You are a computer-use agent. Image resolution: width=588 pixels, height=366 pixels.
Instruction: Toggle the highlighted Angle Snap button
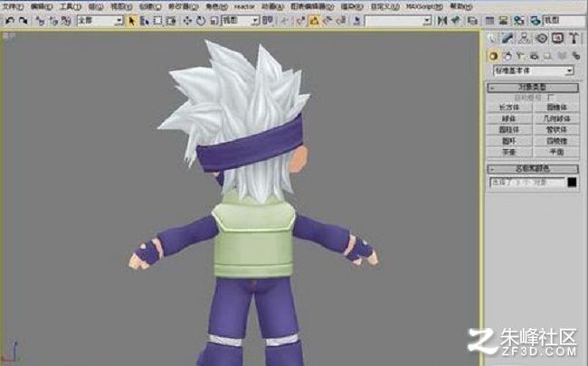click(314, 21)
